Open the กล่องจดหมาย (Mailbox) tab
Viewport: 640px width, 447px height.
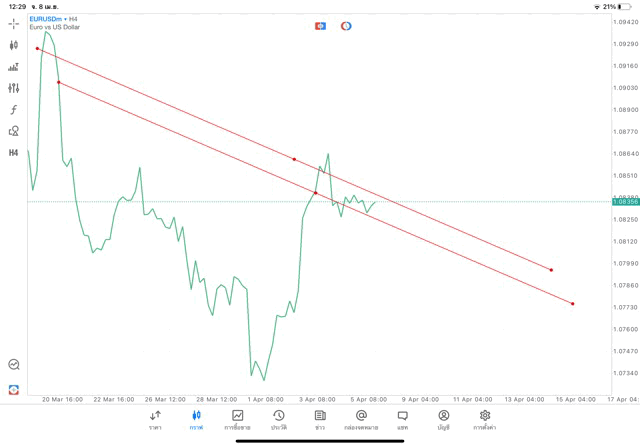[361, 419]
